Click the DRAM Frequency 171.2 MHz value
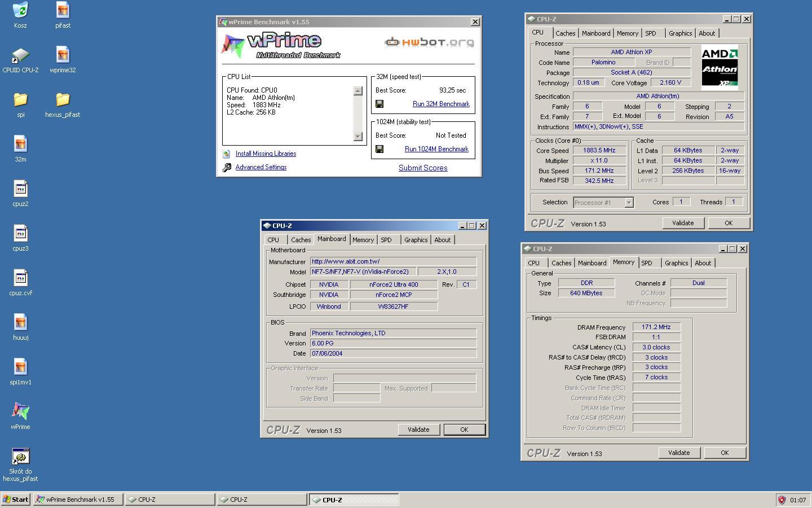812x508 pixels. [656, 327]
